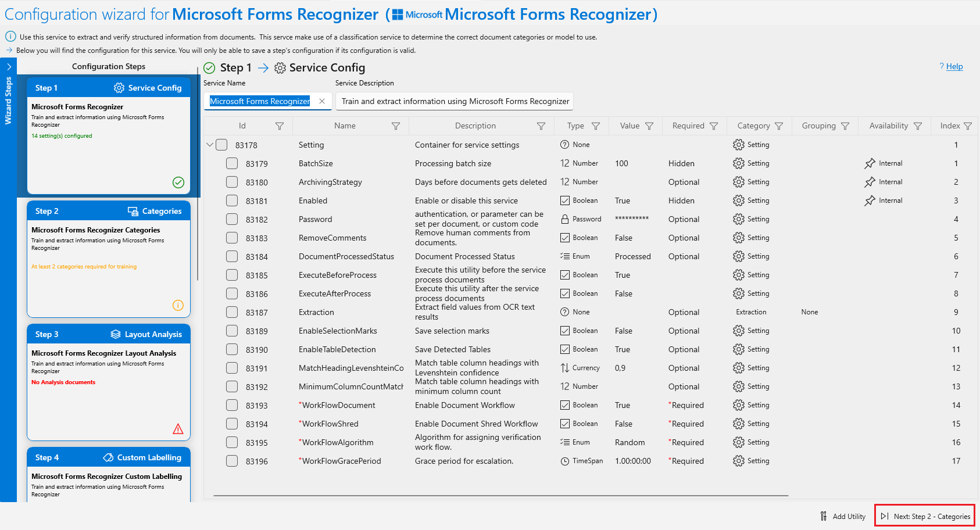
Task: Click the red warning icon in Step 3 card
Action: coord(178,429)
